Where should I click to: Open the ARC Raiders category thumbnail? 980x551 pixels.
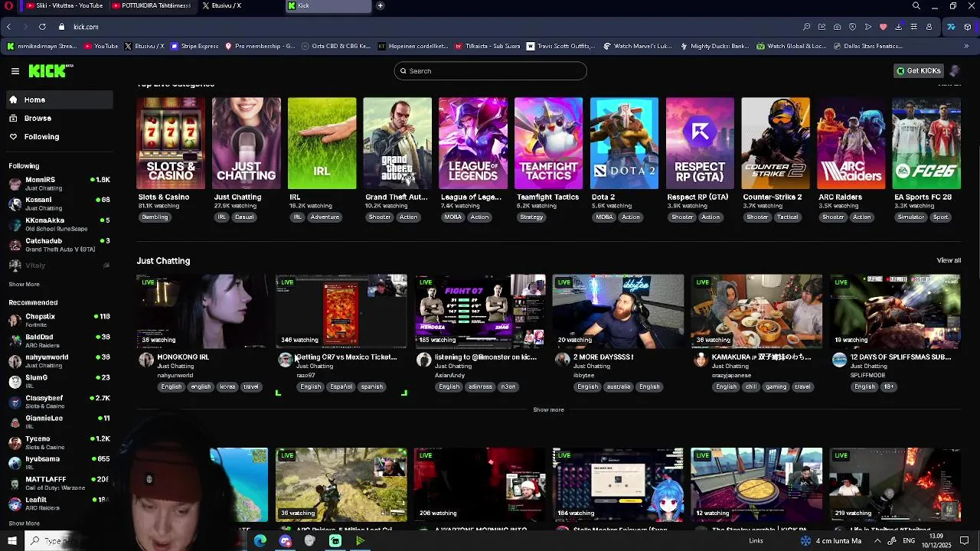point(851,143)
